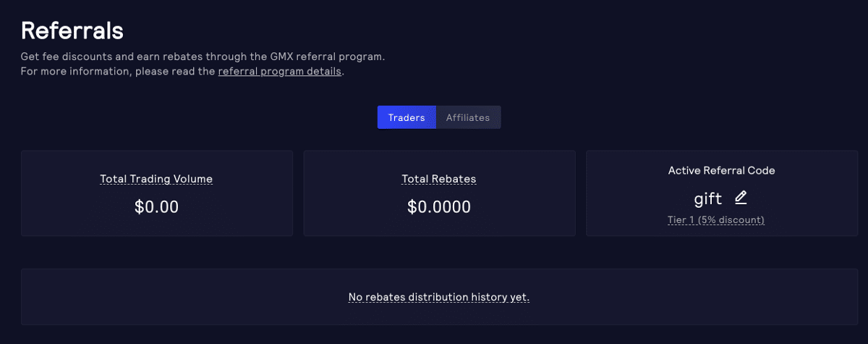The image size is (868, 344).
Task: Open the referral program details link
Action: click(279, 72)
